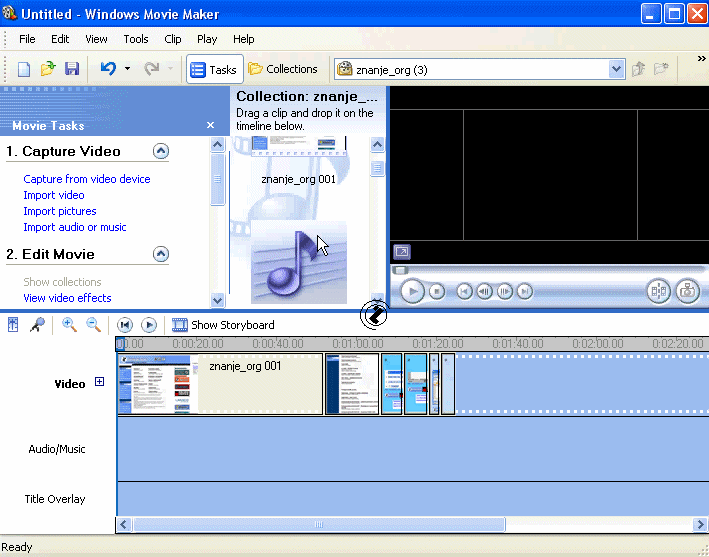Click the Up One Level folder icon
This screenshot has height=557, width=709.
pyautogui.click(x=638, y=69)
